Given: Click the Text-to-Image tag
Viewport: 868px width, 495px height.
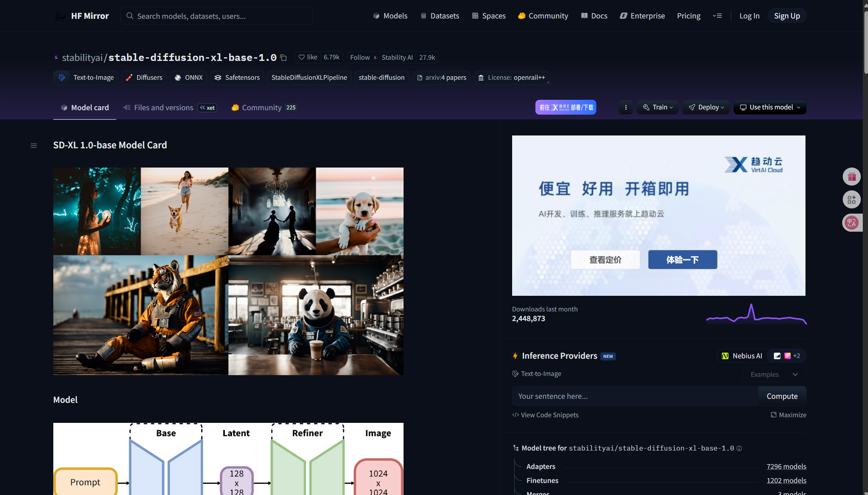Looking at the screenshot, I should point(86,78).
